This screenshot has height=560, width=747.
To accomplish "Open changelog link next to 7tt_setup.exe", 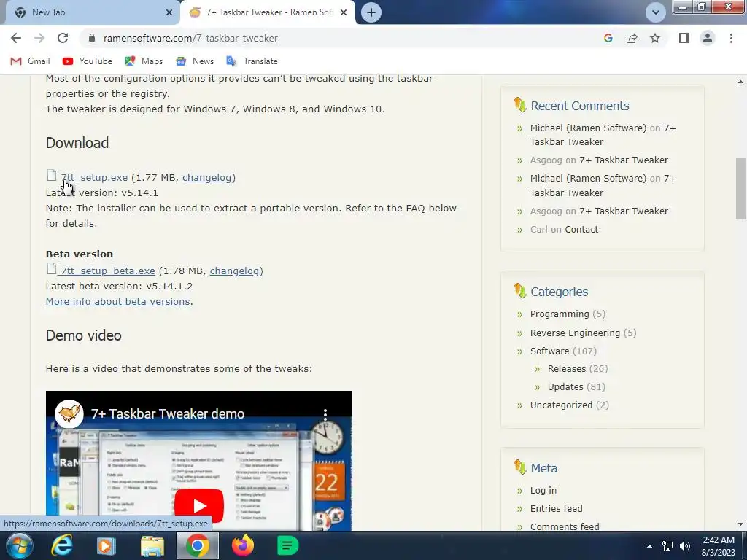I will tap(206, 177).
